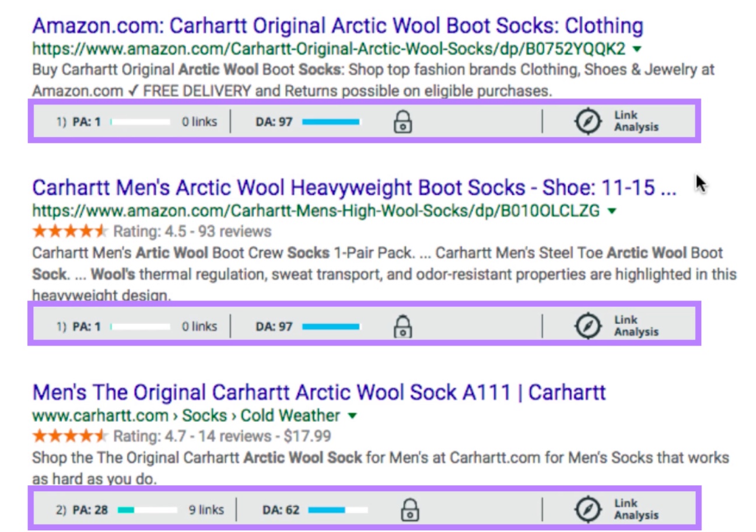Click the lock icon on the second result
The image size is (756, 532).
click(402, 326)
